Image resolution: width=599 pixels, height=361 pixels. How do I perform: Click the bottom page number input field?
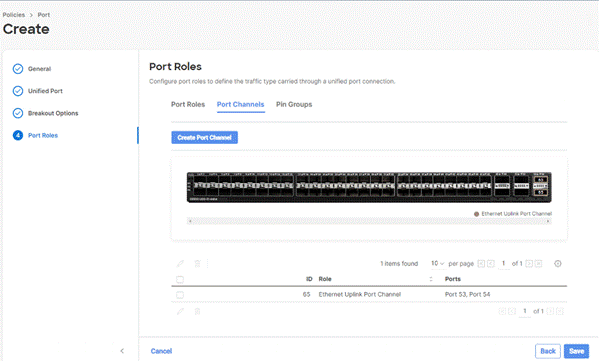(x=525, y=311)
